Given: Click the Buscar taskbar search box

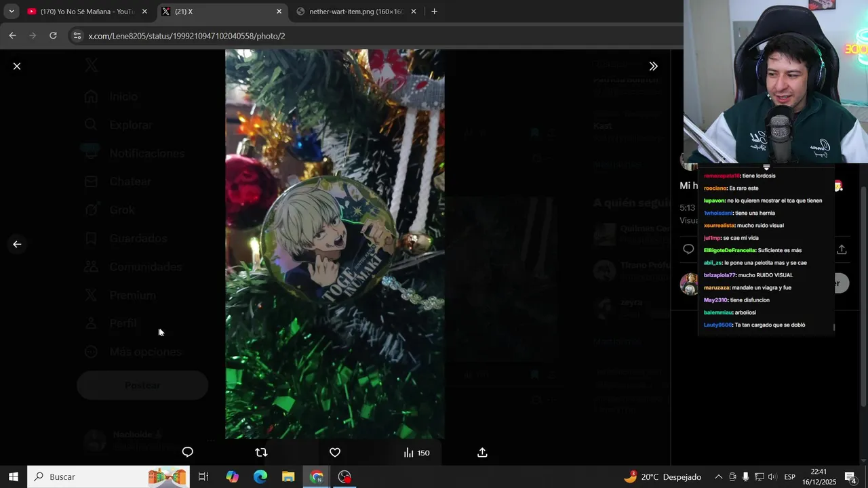Looking at the screenshot, I should [x=108, y=476].
